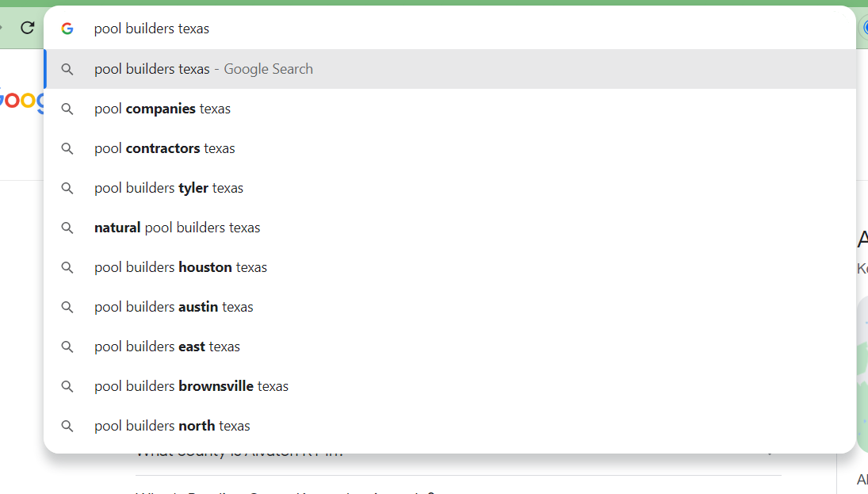Select 'pool builders texas - Google Search' suggestion
Image resolution: width=868 pixels, height=494 pixels.
450,69
